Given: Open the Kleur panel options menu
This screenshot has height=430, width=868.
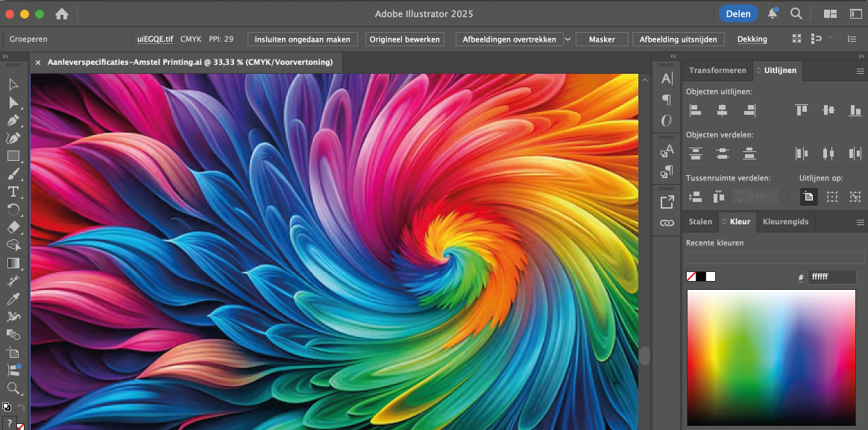Looking at the screenshot, I should (861, 222).
